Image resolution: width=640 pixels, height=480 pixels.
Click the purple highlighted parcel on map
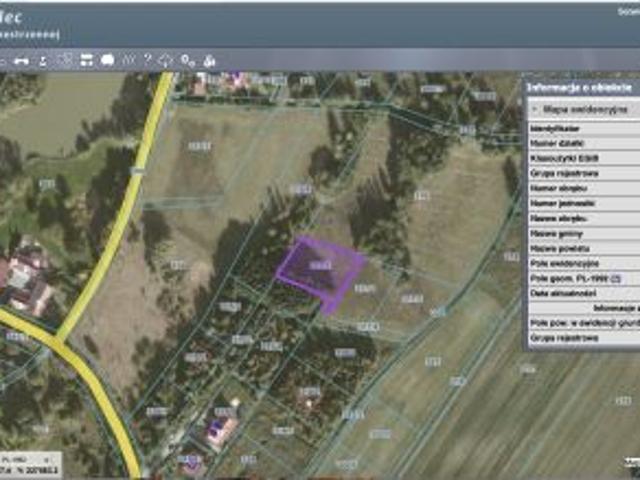(318, 271)
